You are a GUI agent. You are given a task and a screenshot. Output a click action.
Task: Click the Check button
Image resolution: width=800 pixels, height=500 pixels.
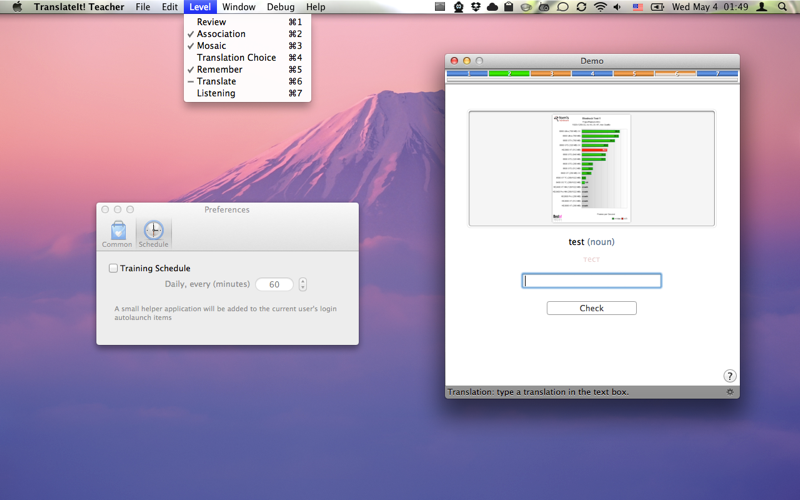pos(591,308)
